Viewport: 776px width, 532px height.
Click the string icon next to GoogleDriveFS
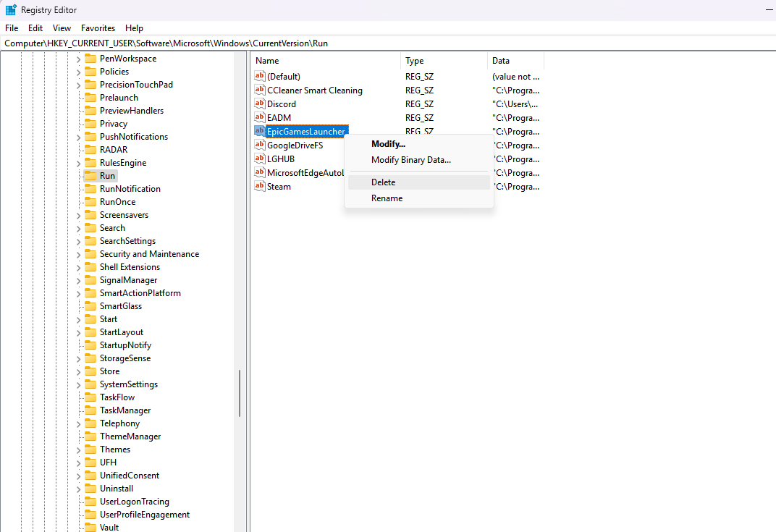[x=260, y=145]
